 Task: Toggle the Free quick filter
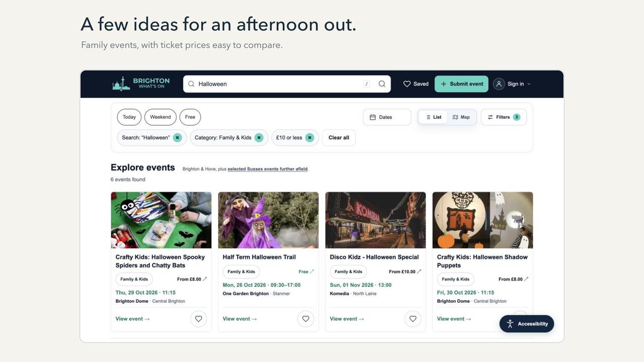pyautogui.click(x=190, y=117)
